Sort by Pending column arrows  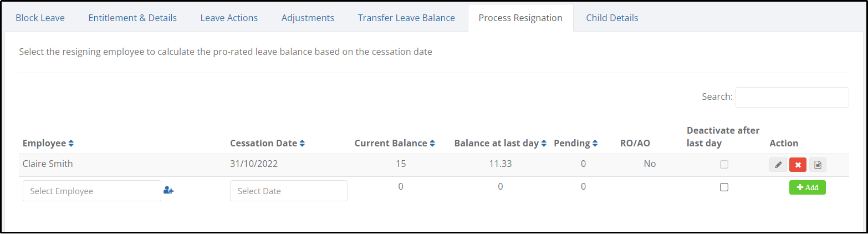(595, 144)
